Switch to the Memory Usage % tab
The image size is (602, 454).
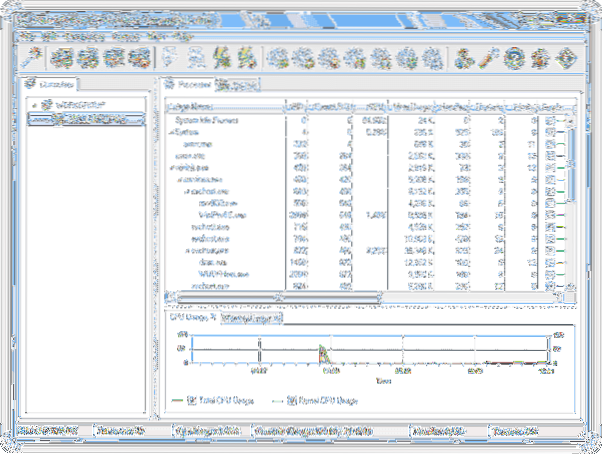tap(252, 318)
